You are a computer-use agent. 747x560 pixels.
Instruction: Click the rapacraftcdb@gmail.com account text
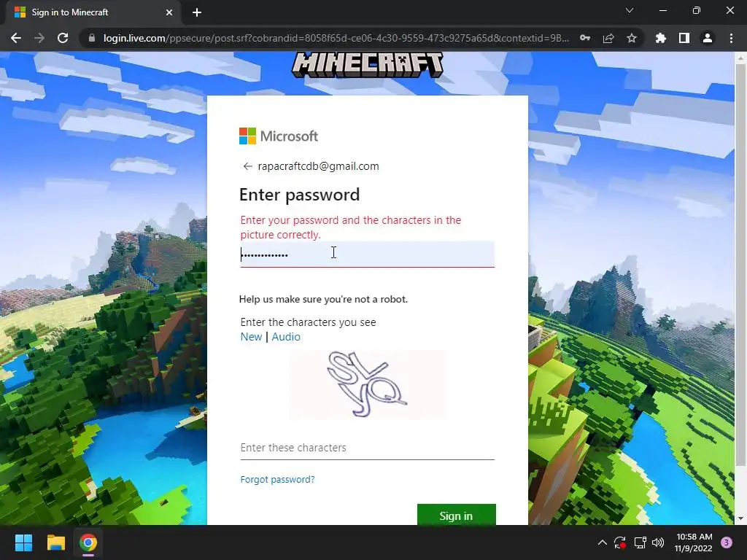(x=318, y=166)
